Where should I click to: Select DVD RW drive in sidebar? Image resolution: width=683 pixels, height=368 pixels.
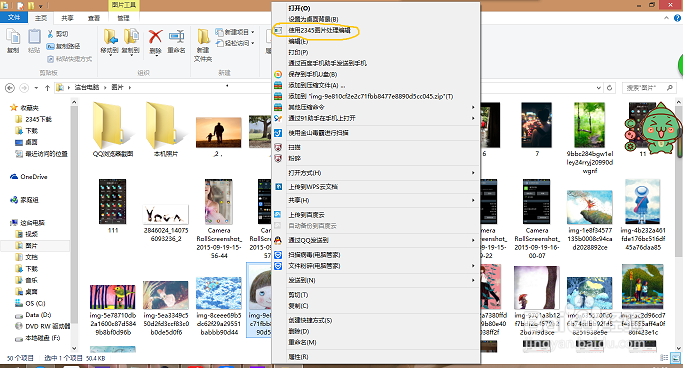click(42, 326)
